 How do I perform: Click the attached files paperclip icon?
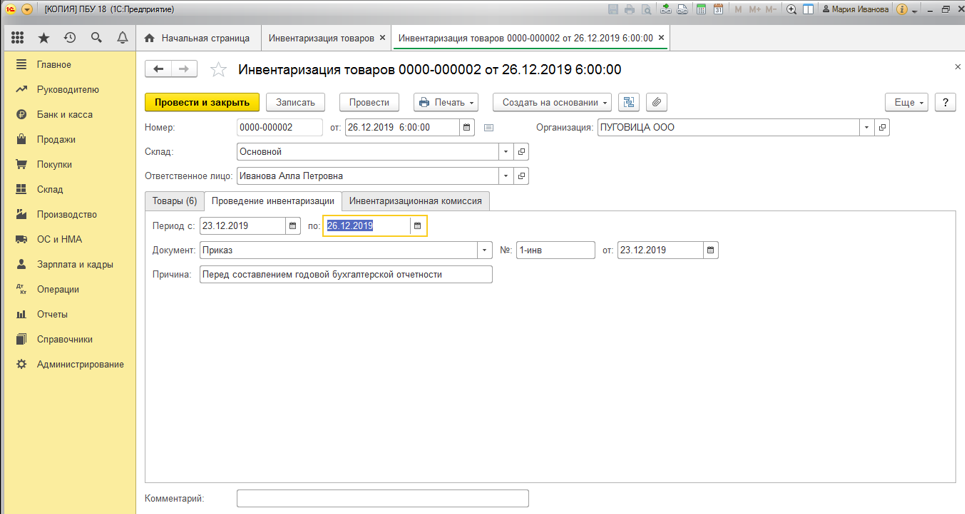pos(656,102)
